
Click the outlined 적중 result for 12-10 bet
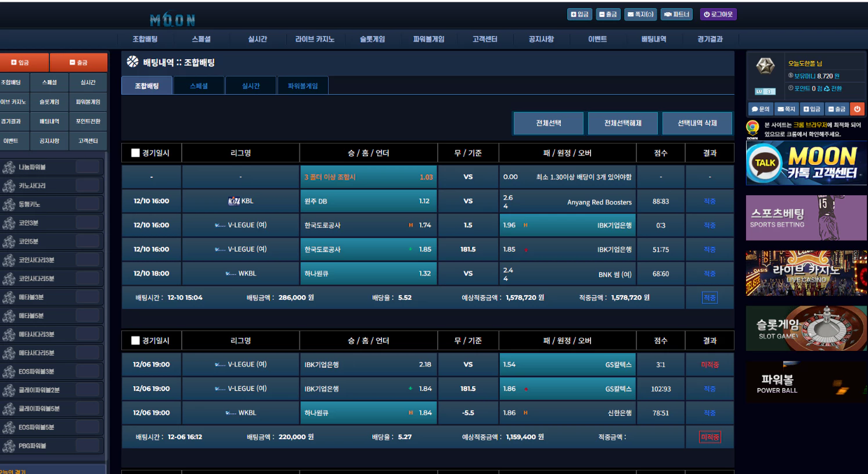(709, 297)
